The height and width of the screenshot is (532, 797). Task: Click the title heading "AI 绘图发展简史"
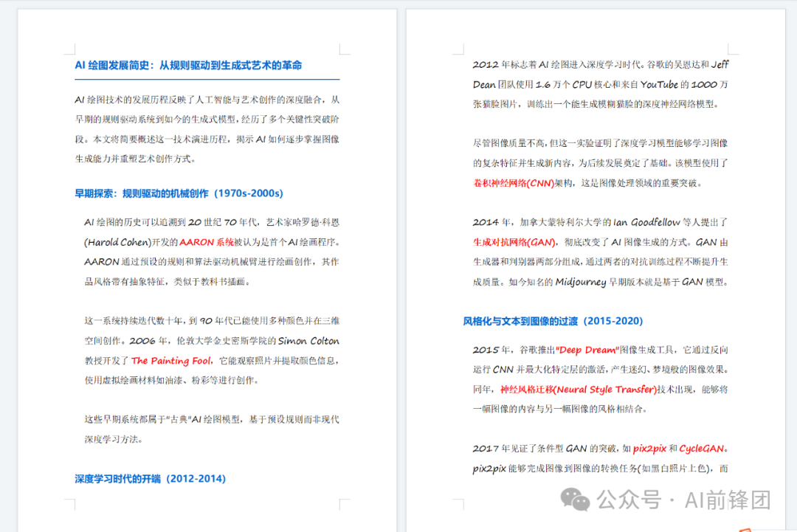pos(112,66)
